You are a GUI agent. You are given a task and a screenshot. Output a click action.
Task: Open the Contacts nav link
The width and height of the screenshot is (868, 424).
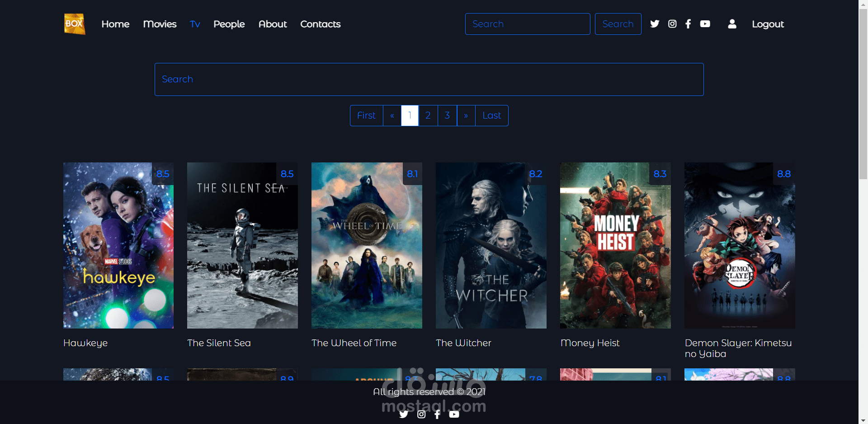click(321, 24)
